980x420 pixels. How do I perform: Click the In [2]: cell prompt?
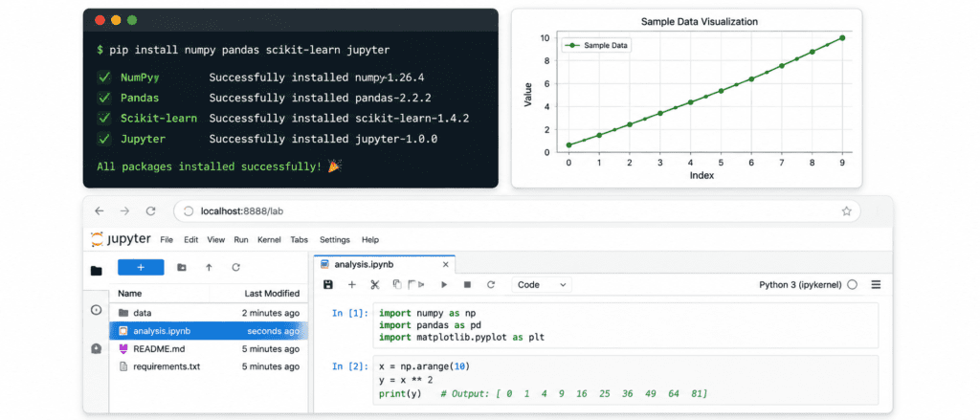[350, 365]
